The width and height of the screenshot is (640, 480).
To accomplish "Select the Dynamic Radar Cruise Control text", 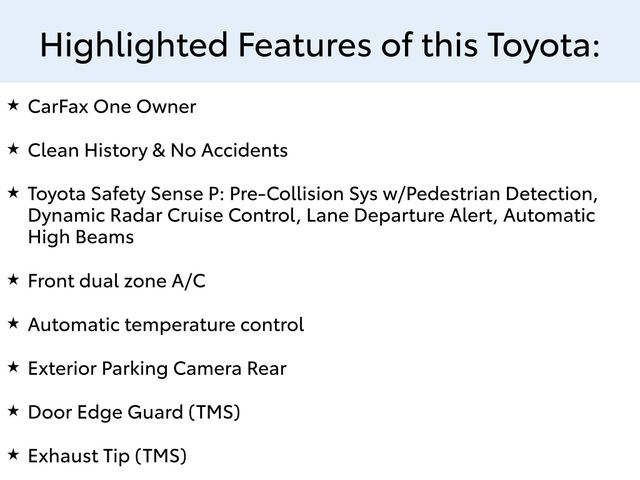I will click(x=160, y=215).
